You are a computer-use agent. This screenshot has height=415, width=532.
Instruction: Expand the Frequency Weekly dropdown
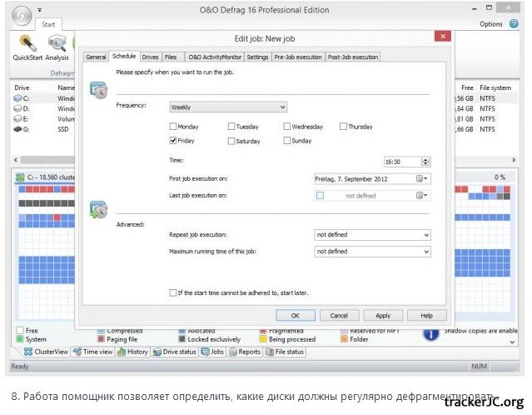(227, 107)
